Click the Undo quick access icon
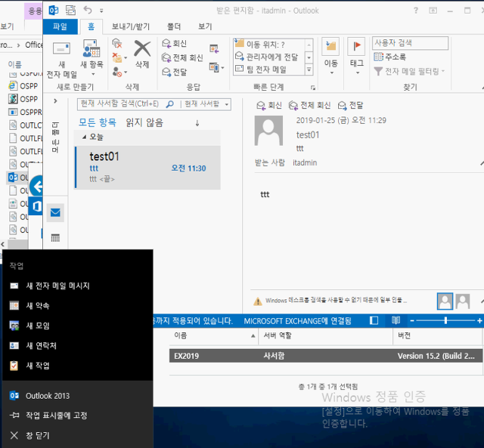Image resolution: width=484 pixels, height=448 pixels. (x=88, y=11)
